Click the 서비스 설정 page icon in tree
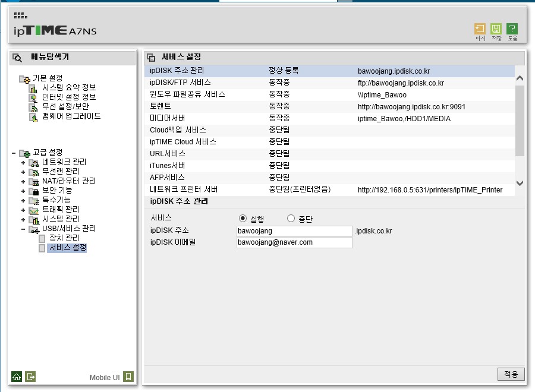This screenshot has height=392, width=535. 42,248
